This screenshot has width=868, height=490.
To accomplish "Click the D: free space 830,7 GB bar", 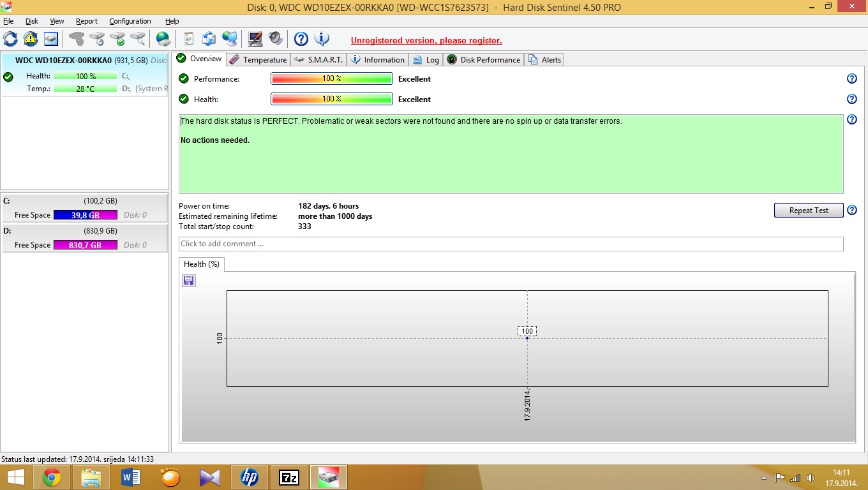I will (x=86, y=245).
